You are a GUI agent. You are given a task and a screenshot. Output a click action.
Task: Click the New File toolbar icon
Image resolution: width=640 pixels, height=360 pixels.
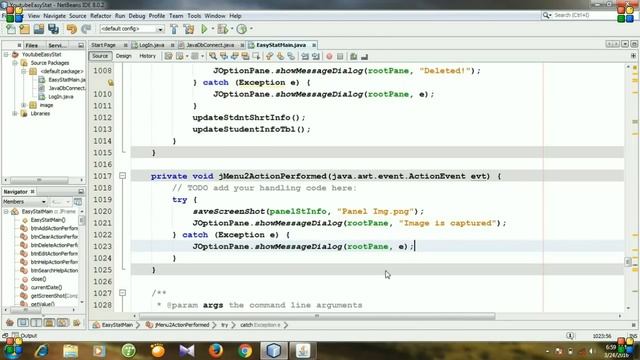click(x=11, y=29)
